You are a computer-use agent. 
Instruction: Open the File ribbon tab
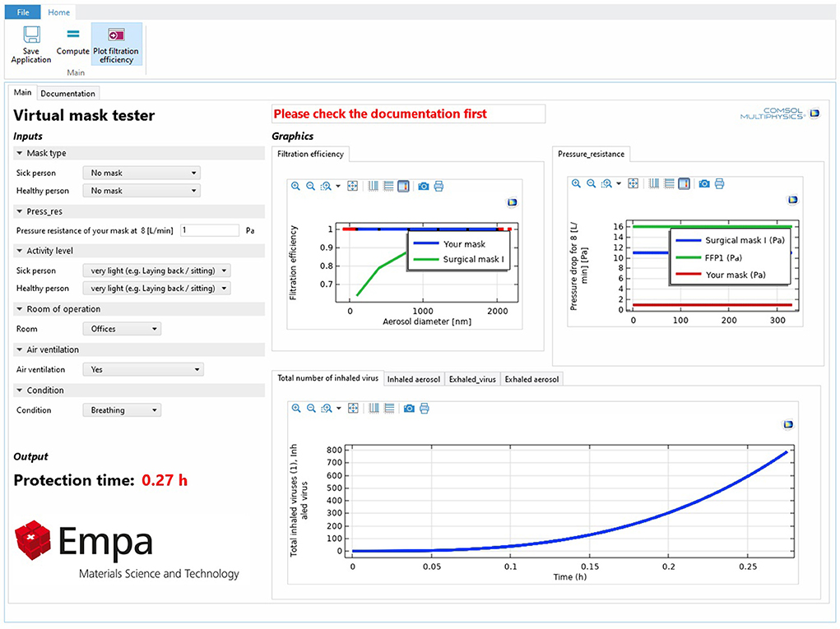(x=23, y=12)
